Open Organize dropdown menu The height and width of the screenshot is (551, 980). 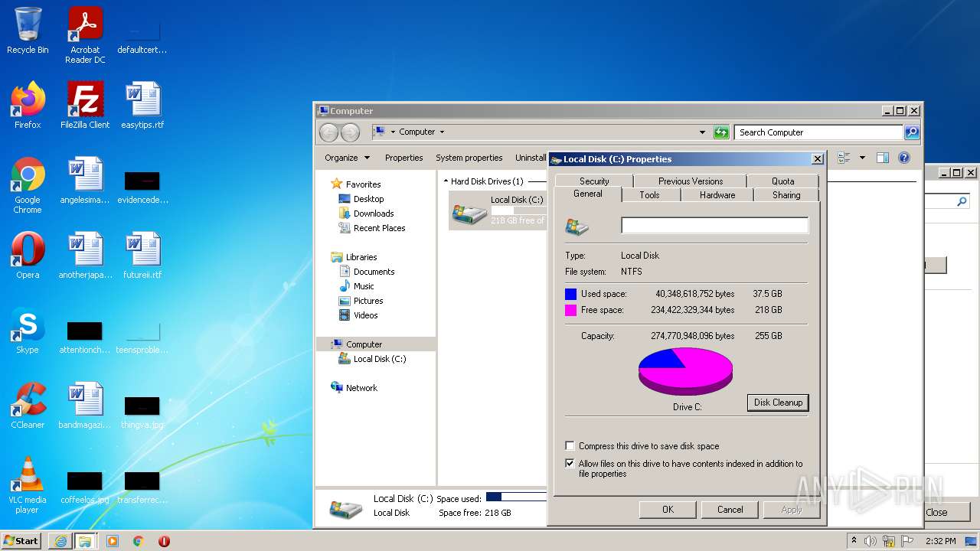click(347, 158)
